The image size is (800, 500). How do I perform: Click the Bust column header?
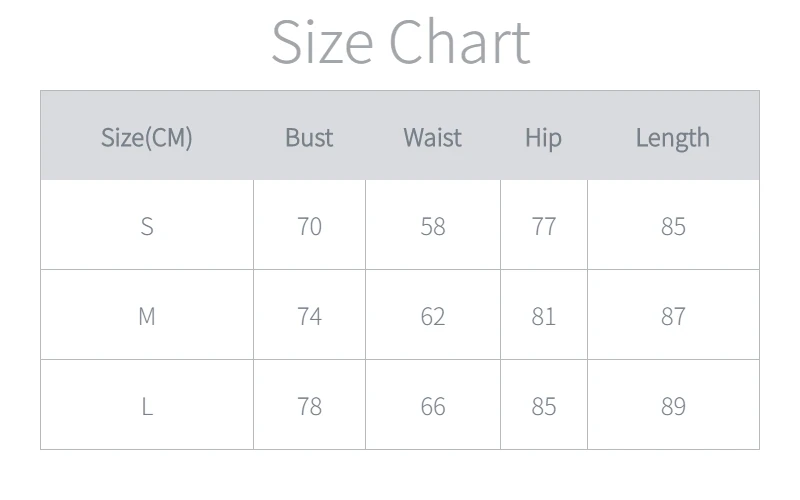(x=309, y=137)
